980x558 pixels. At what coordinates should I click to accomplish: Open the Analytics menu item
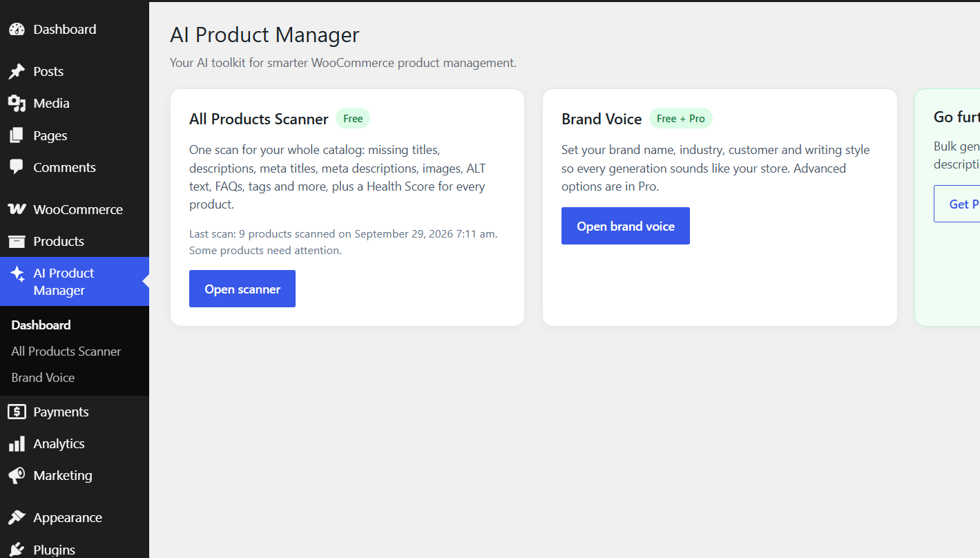(75, 444)
